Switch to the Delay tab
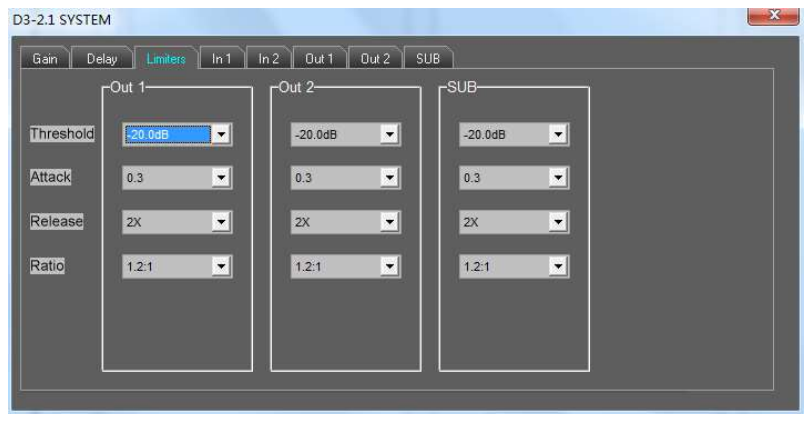 click(102, 59)
